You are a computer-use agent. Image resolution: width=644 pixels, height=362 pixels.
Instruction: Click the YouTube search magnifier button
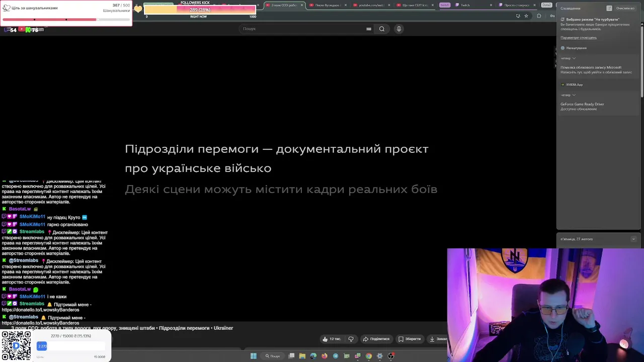pos(382,29)
